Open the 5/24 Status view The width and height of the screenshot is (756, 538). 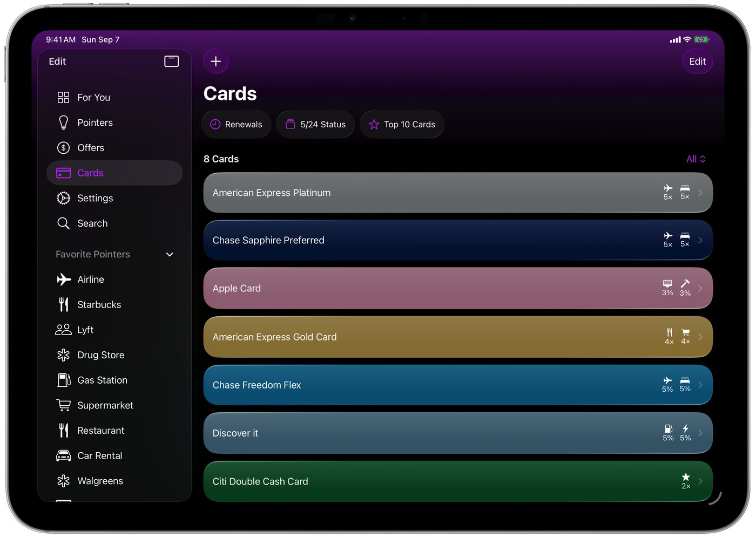[315, 125]
